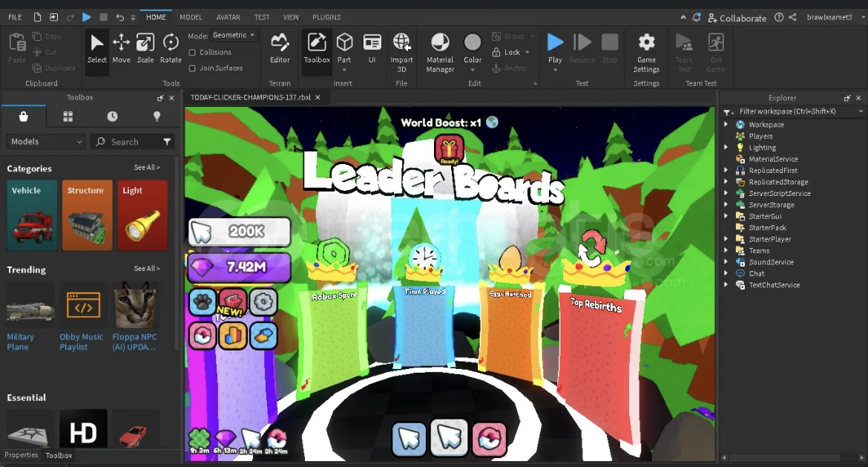Screen dimensions: 868x467
Task: Open Toolbox recent clock tab
Action: point(112,117)
